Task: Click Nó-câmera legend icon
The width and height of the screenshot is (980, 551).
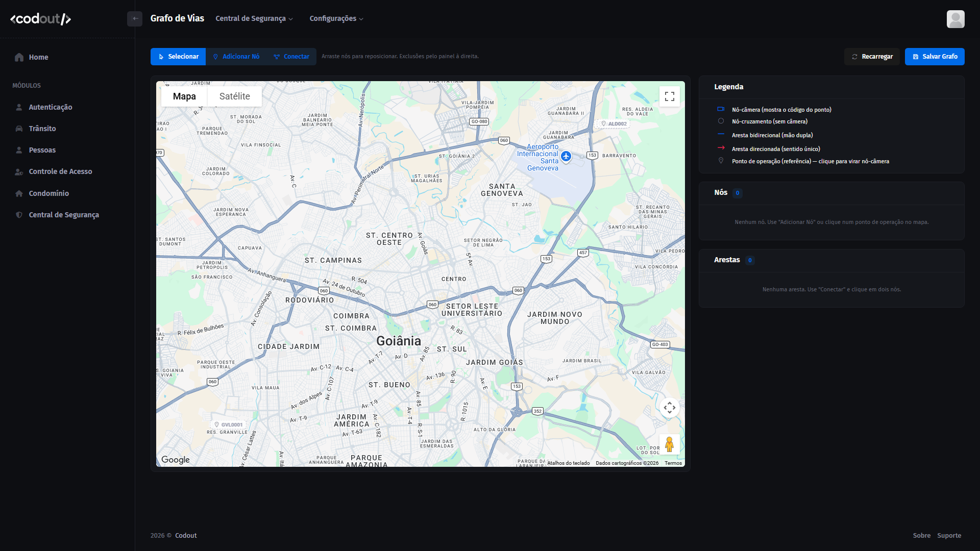Action: pos(721,109)
